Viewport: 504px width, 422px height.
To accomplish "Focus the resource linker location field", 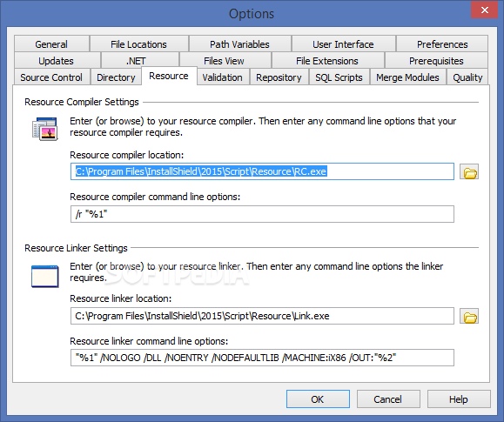I will click(262, 316).
